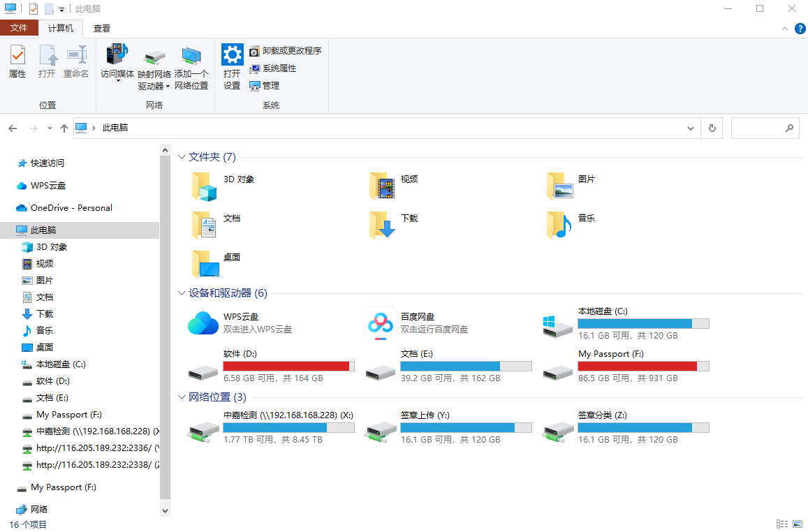The width and height of the screenshot is (808, 532).
Task: Open the 文件 menu tab
Action: pos(19,28)
